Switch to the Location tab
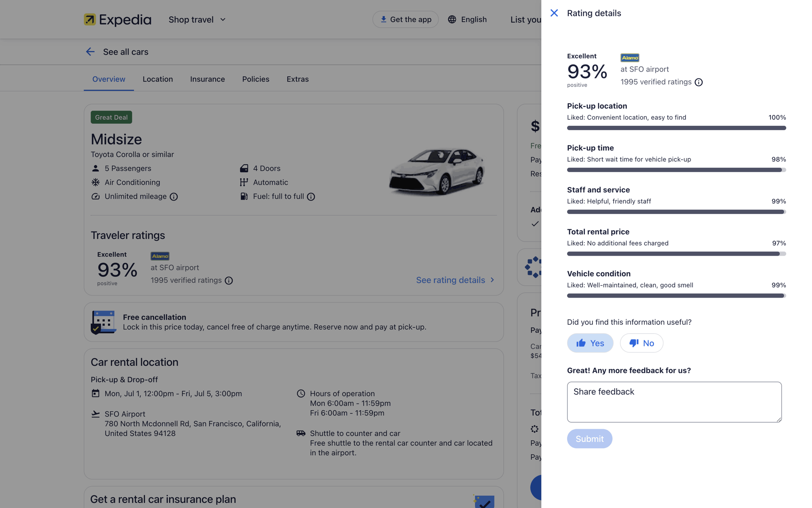Viewport: 812px width, 508px height. click(158, 79)
